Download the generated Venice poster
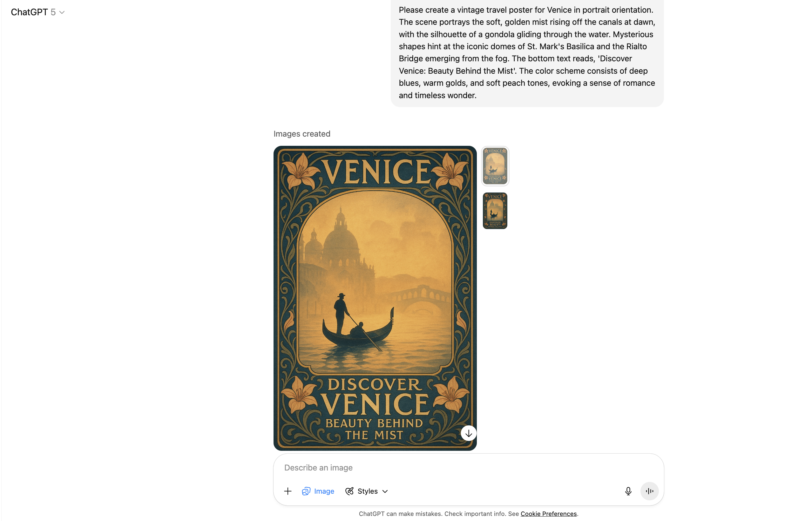This screenshot has height=521, width=812. (469, 433)
